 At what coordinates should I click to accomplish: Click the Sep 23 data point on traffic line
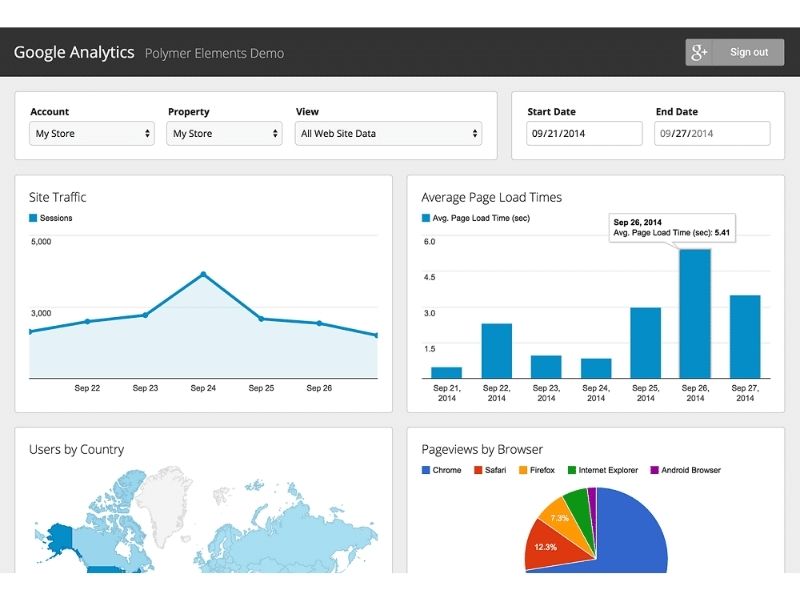tap(145, 315)
